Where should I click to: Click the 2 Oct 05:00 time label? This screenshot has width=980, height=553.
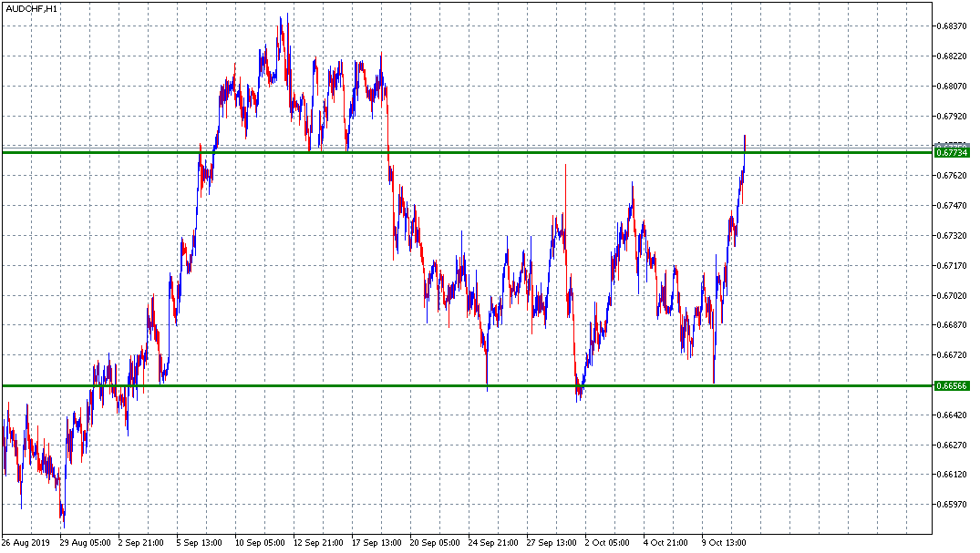pos(607,542)
